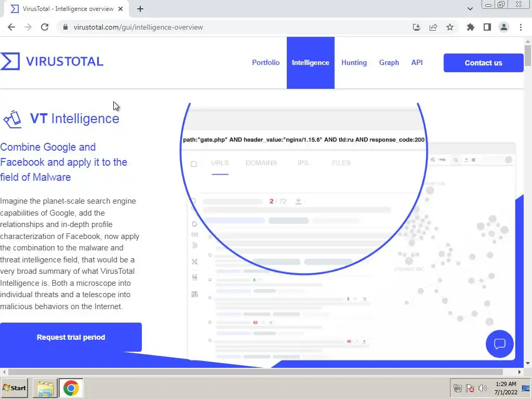Click the 'VT Intelligence' title text
Image resolution: width=532 pixels, height=399 pixels.
tap(75, 119)
